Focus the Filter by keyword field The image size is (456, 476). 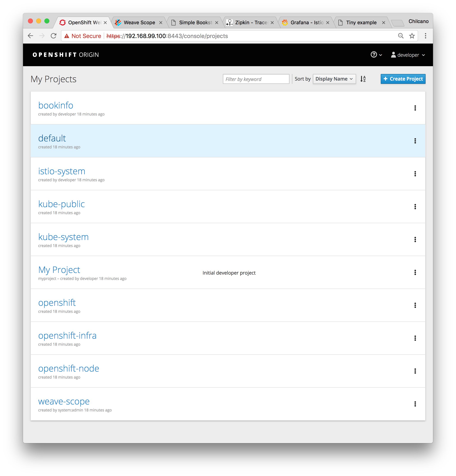pyautogui.click(x=256, y=79)
